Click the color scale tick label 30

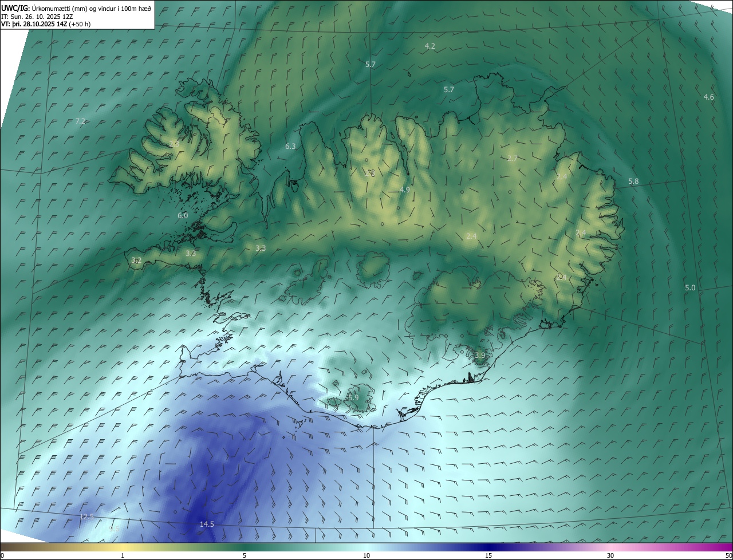point(610,555)
